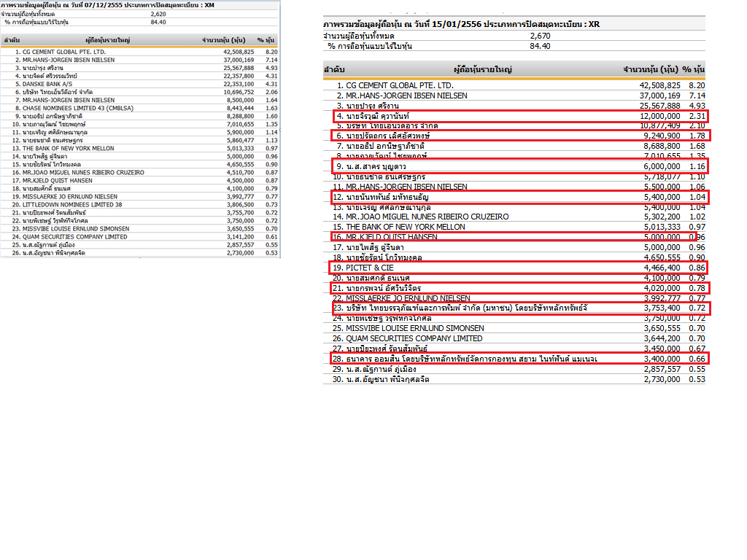The height and width of the screenshot is (560, 747).
Task: Click the value 3,141,200
Action: [240, 237]
